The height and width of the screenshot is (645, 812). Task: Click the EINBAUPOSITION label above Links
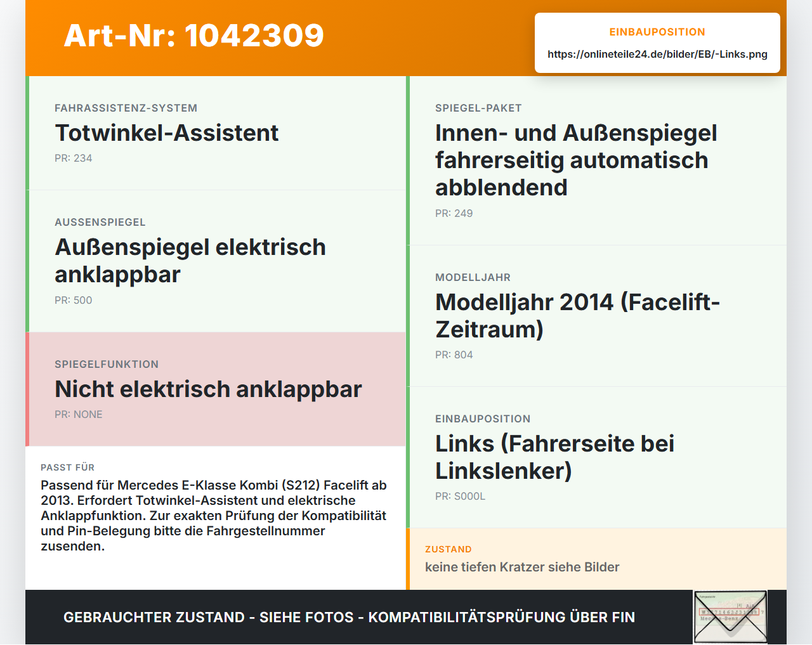[x=483, y=419]
